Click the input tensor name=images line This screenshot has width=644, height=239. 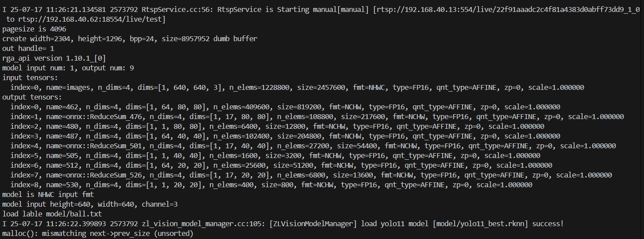pyautogui.click(x=297, y=88)
